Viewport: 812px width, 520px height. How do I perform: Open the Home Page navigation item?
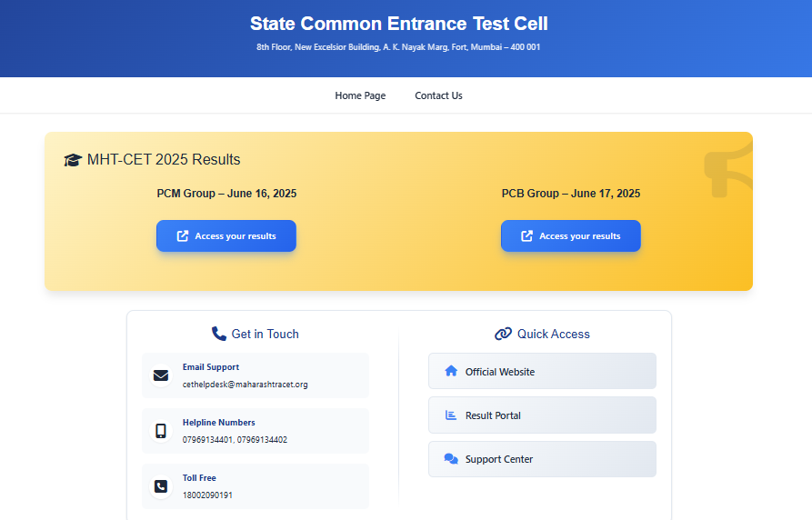[360, 95]
